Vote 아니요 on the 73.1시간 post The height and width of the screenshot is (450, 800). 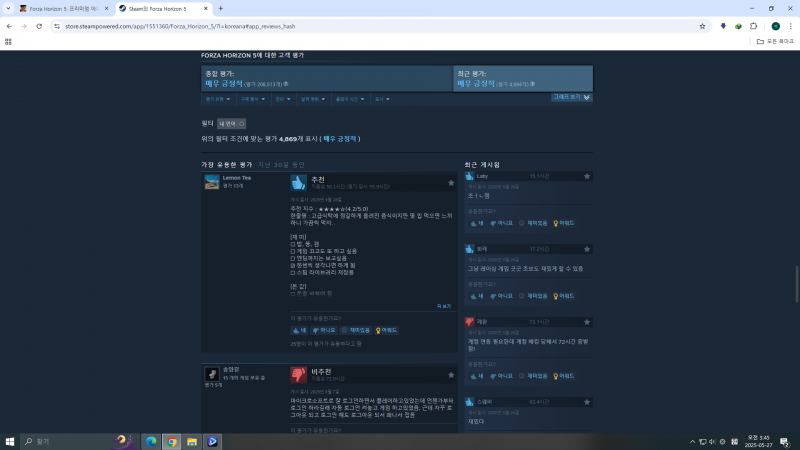click(501, 376)
